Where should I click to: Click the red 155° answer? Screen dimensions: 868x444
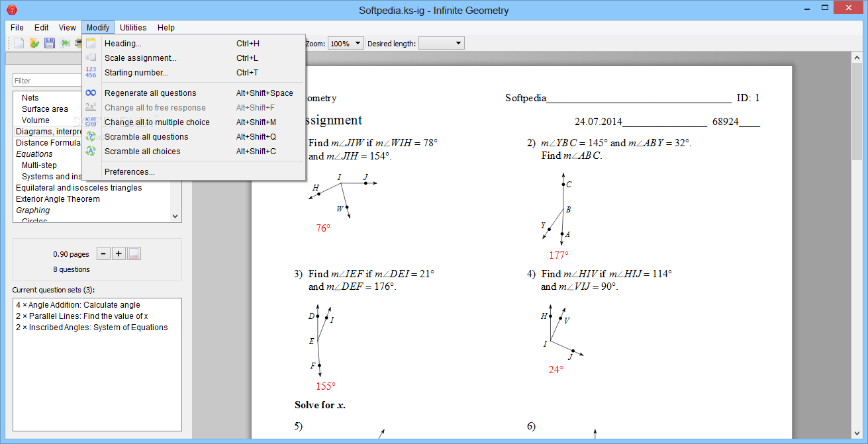click(325, 386)
